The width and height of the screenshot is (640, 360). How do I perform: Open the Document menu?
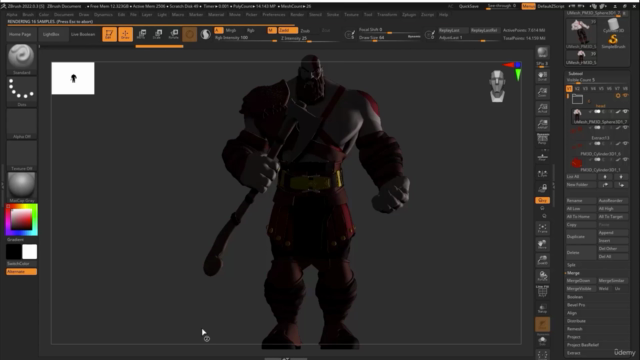pyautogui.click(x=64, y=14)
